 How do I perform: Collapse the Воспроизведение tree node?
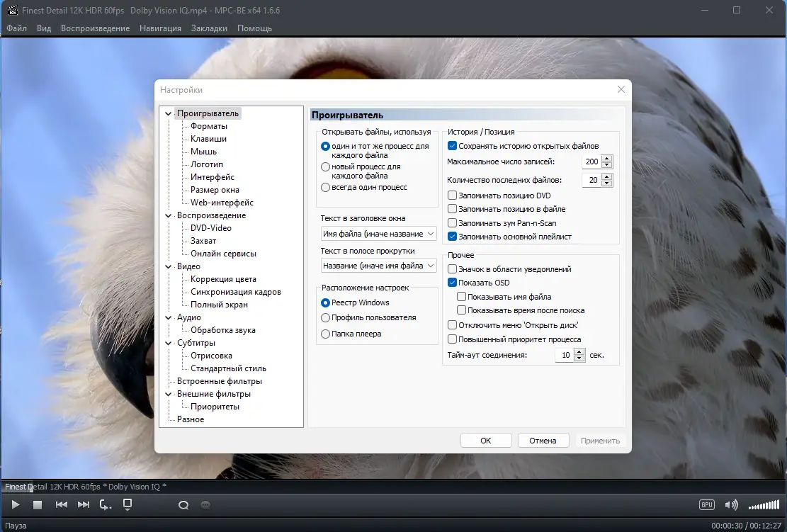click(168, 215)
